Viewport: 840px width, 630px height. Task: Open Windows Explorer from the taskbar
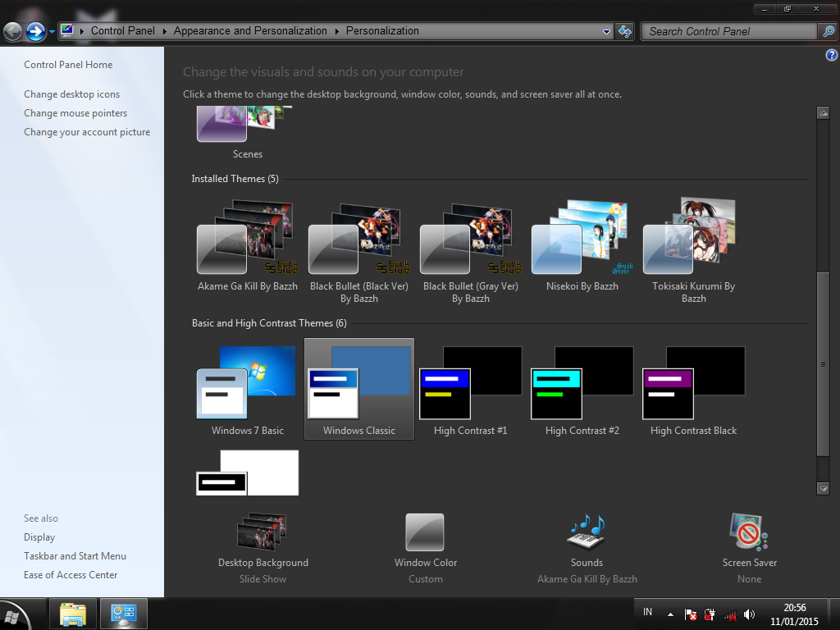click(73, 614)
